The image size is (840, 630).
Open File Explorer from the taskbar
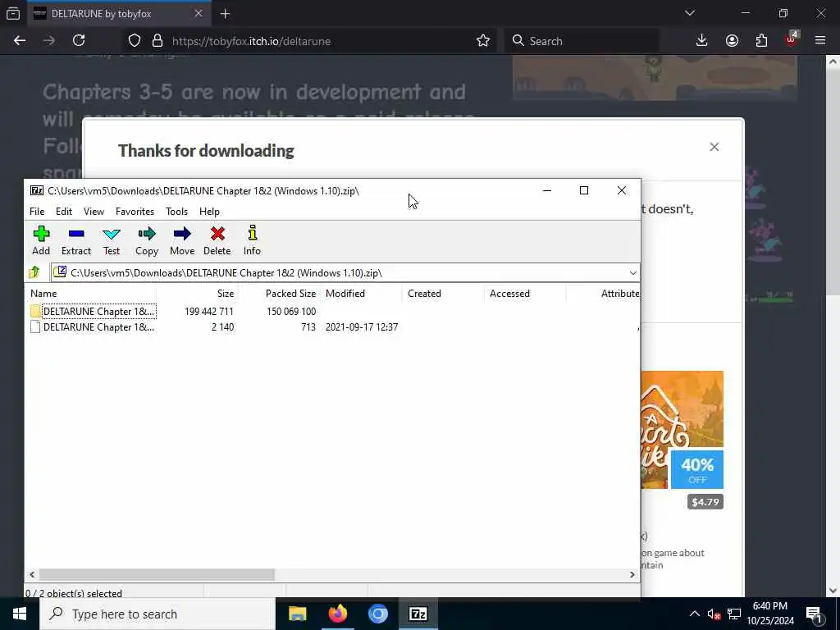297,614
